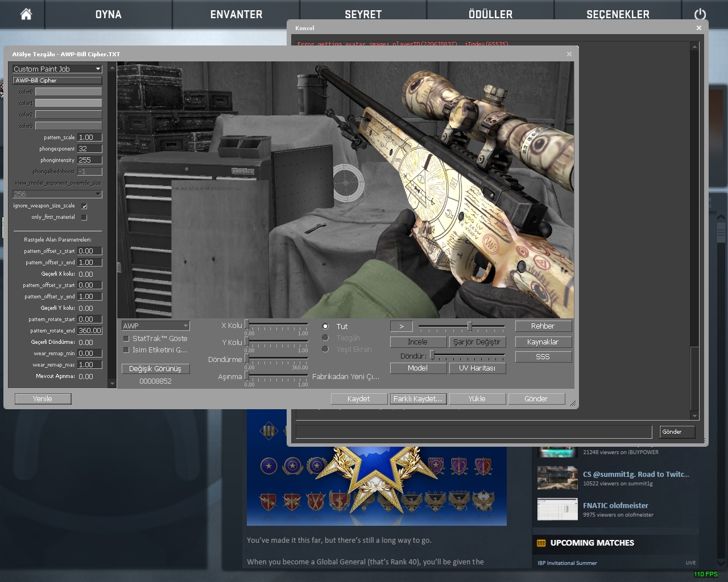Screen dimensions: 728x582
Task: Open the SEÇENEKLER menu
Action: click(x=618, y=14)
